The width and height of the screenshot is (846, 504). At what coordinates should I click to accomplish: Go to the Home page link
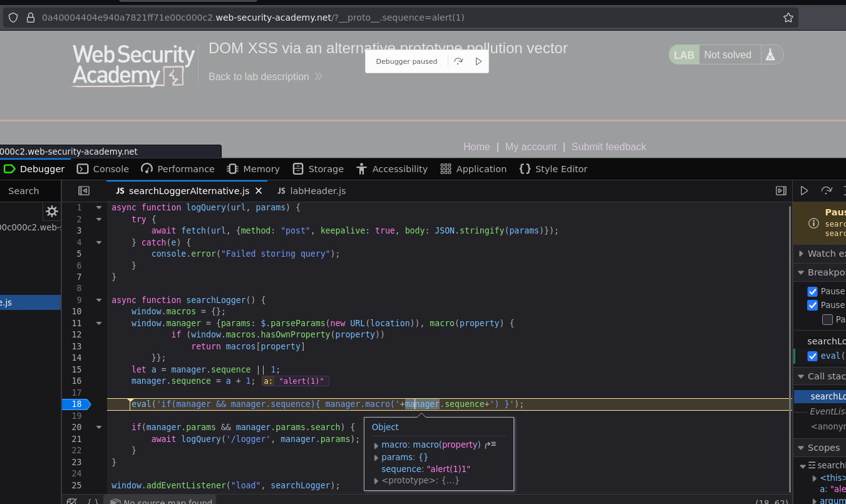pos(477,147)
